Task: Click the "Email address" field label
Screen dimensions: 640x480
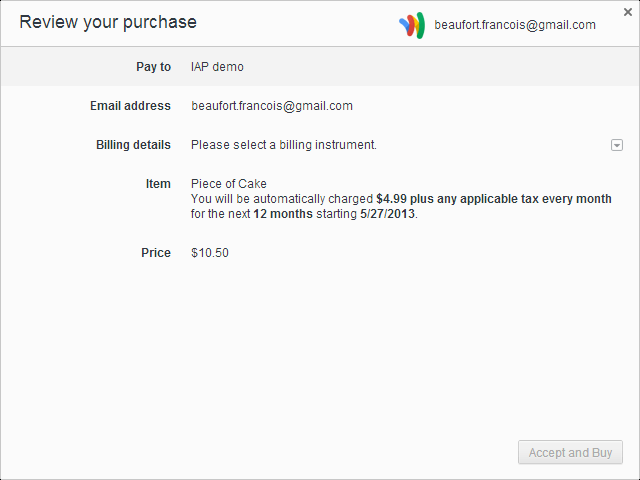Action: [130, 106]
